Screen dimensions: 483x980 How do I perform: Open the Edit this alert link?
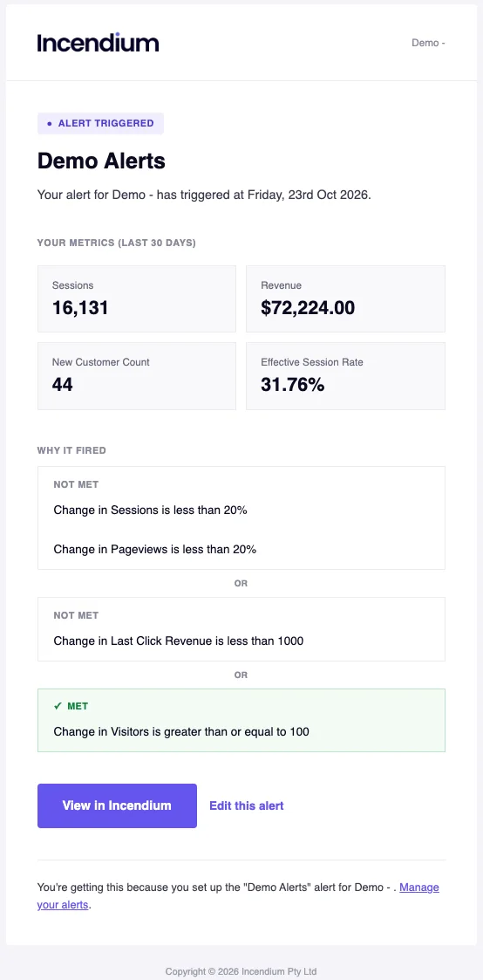247,805
